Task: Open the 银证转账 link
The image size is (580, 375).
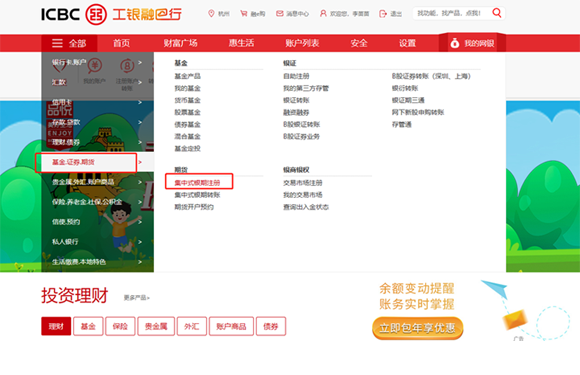Action: tap(296, 100)
